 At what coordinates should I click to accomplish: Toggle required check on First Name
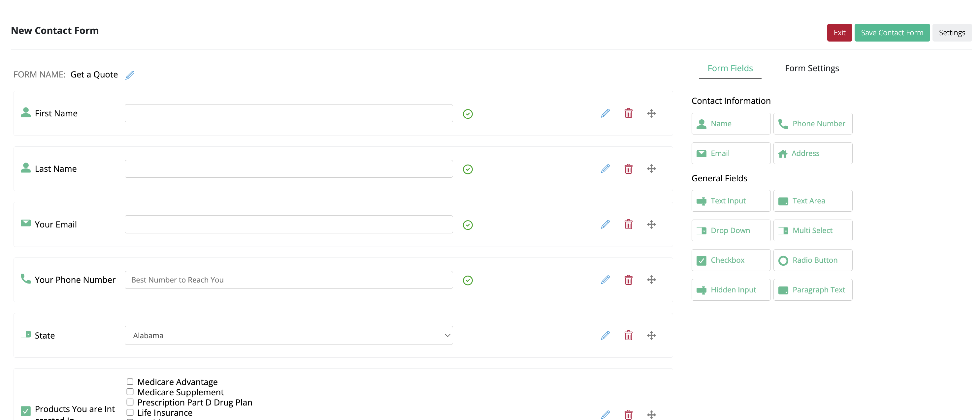(468, 114)
